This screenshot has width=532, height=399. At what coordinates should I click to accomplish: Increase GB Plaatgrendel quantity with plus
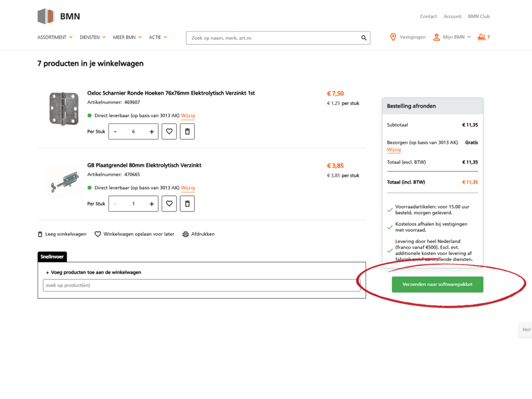(152, 204)
